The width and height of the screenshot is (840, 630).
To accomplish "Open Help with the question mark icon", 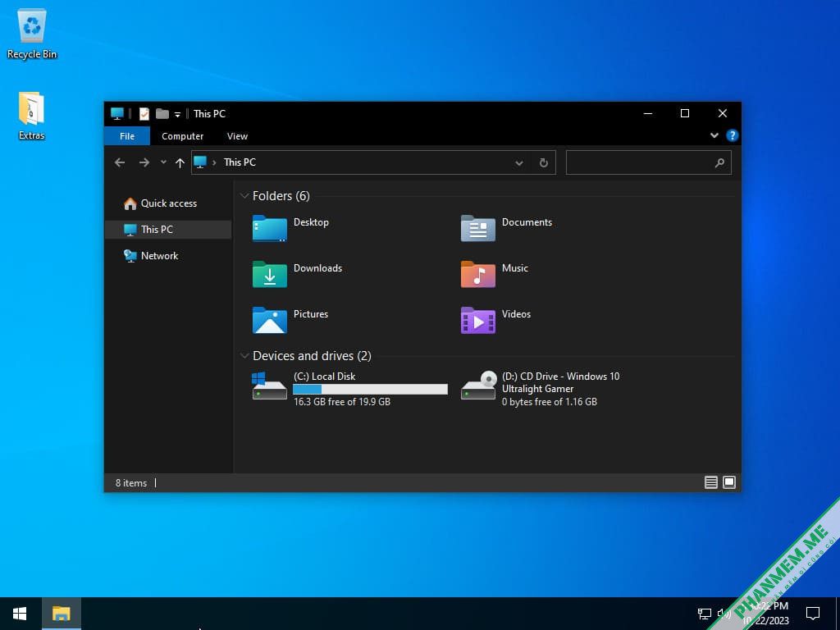I will tap(732, 135).
